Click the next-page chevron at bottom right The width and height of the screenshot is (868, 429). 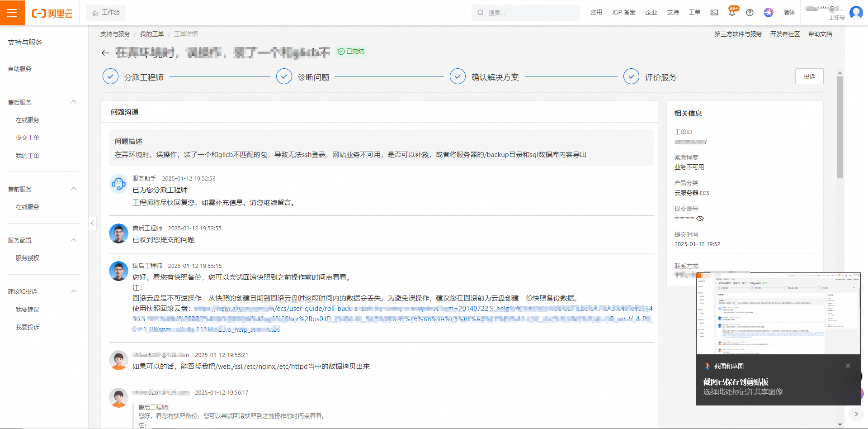(x=857, y=413)
